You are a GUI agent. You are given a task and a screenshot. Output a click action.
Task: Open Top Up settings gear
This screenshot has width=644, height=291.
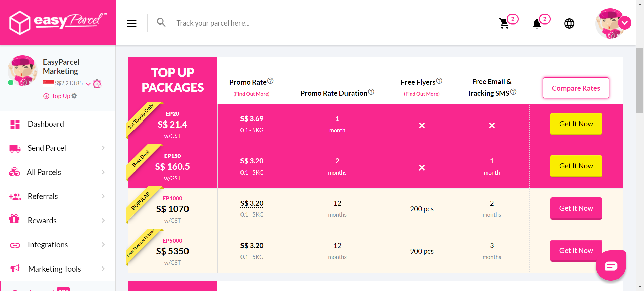pos(74,96)
